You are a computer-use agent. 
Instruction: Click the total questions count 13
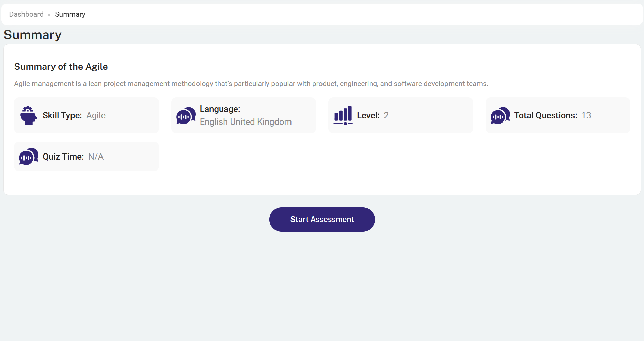tap(586, 116)
